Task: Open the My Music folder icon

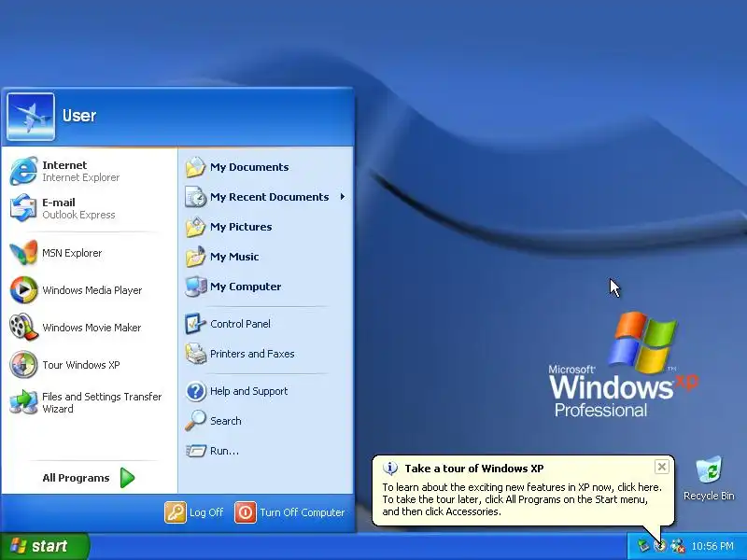Action: coord(195,257)
